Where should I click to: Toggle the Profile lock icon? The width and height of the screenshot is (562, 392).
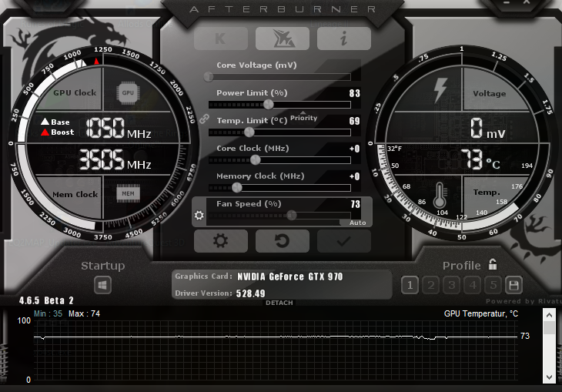493,264
